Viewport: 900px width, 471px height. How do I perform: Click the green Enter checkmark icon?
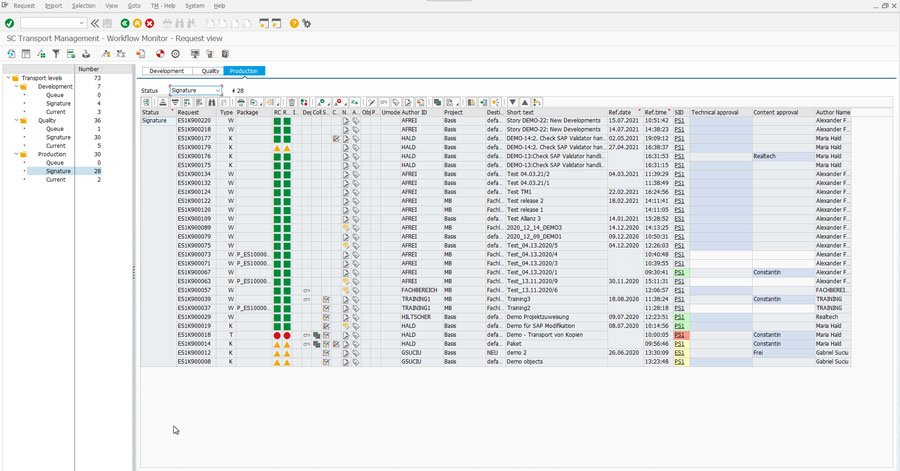pyautogui.click(x=9, y=22)
